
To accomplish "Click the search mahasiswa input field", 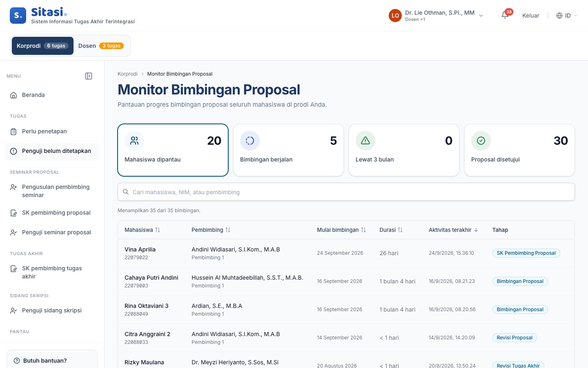I will point(346,192).
